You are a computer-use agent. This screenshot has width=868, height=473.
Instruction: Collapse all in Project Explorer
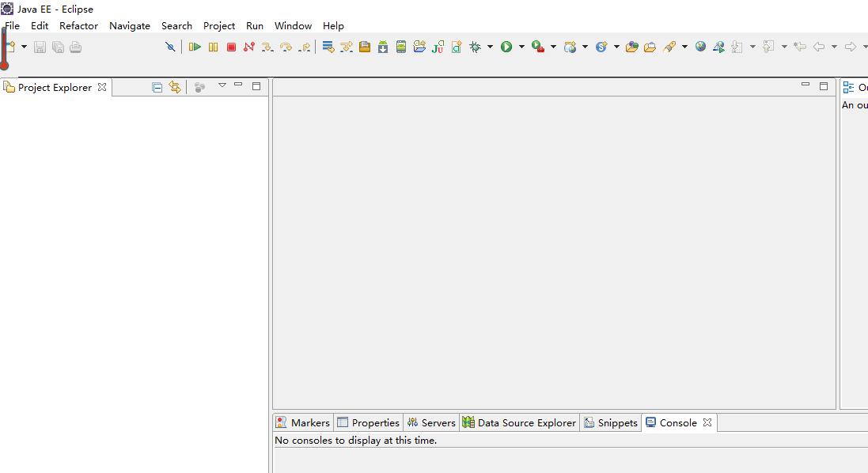coord(157,87)
